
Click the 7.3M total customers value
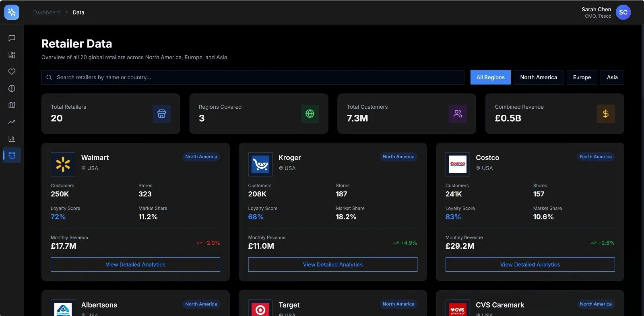[357, 118]
